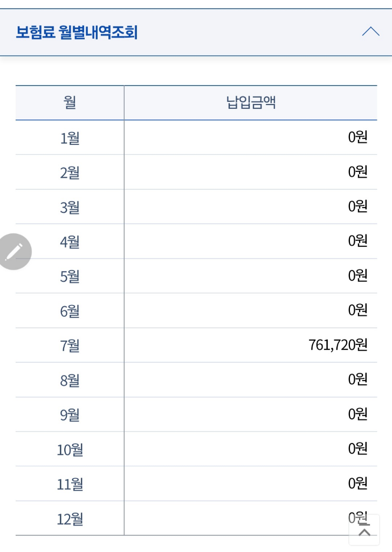The image size is (392, 552).
Task: Select the 1월 row label
Action: (x=70, y=138)
